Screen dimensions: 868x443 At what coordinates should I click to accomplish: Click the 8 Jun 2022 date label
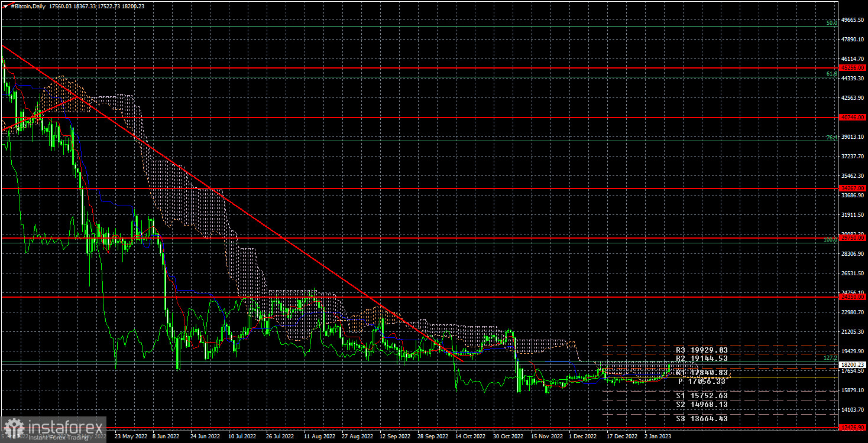coord(166,437)
